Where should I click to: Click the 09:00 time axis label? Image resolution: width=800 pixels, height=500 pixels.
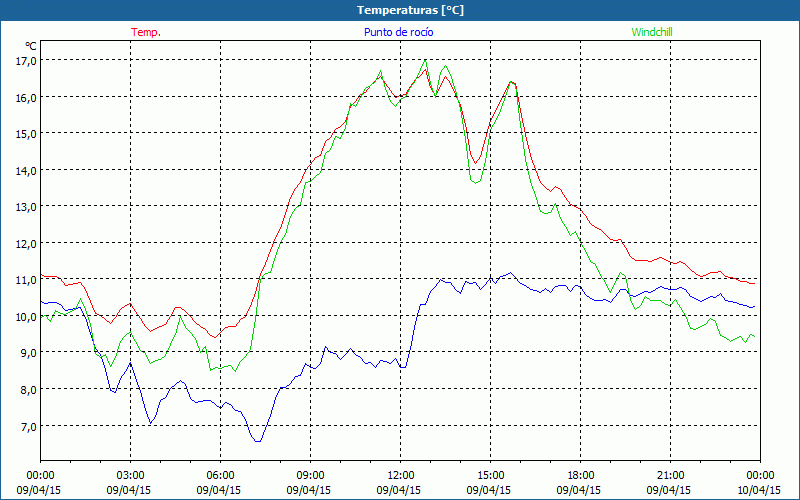pyautogui.click(x=310, y=476)
